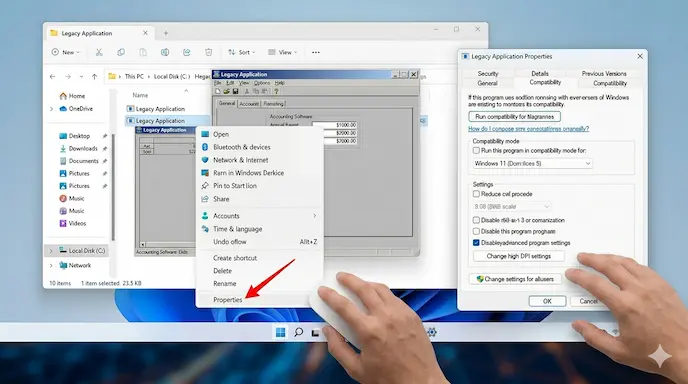
Task: Click Change settings for all users button
Action: pyautogui.click(x=515, y=279)
